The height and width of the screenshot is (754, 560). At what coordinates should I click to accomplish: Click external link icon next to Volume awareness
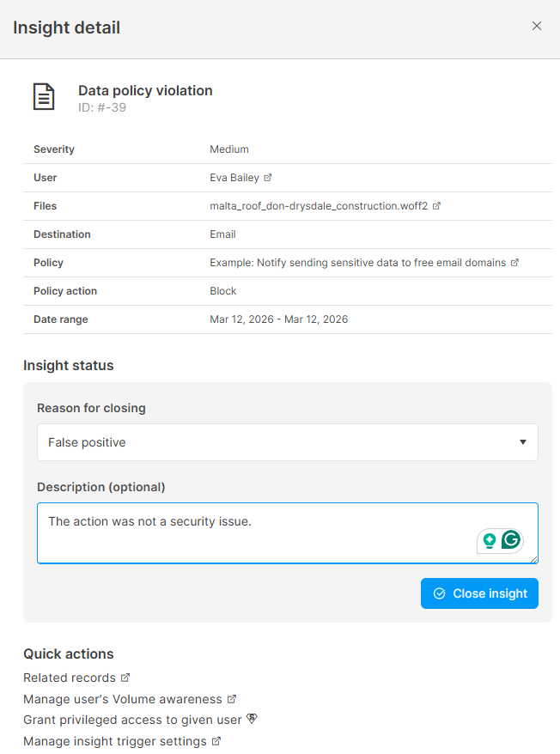tap(232, 699)
